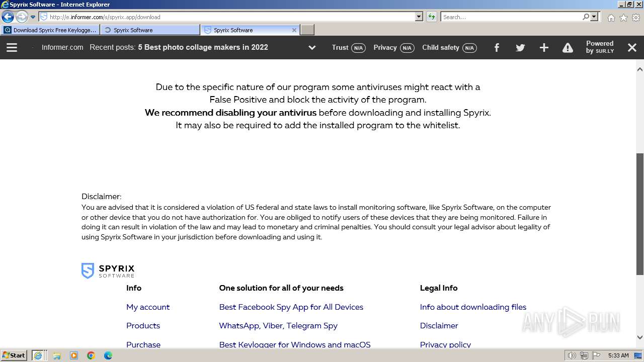Open browser Tools gear icon

[636, 18]
